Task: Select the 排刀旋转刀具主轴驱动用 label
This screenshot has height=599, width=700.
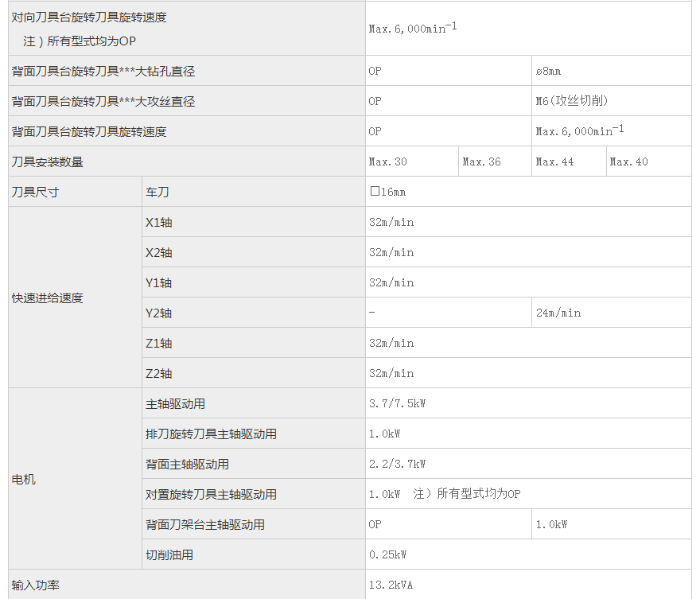Action: 211,434
